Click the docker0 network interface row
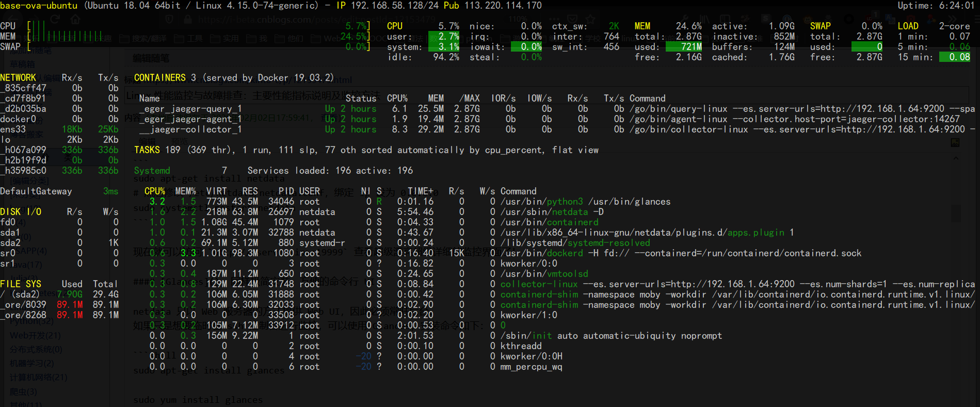Image resolution: width=980 pixels, height=407 pixels. (x=59, y=119)
